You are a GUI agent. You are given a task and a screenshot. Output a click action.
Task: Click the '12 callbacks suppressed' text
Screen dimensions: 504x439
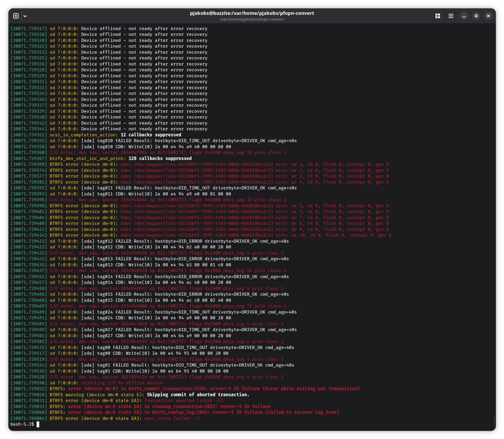[x=151, y=135]
